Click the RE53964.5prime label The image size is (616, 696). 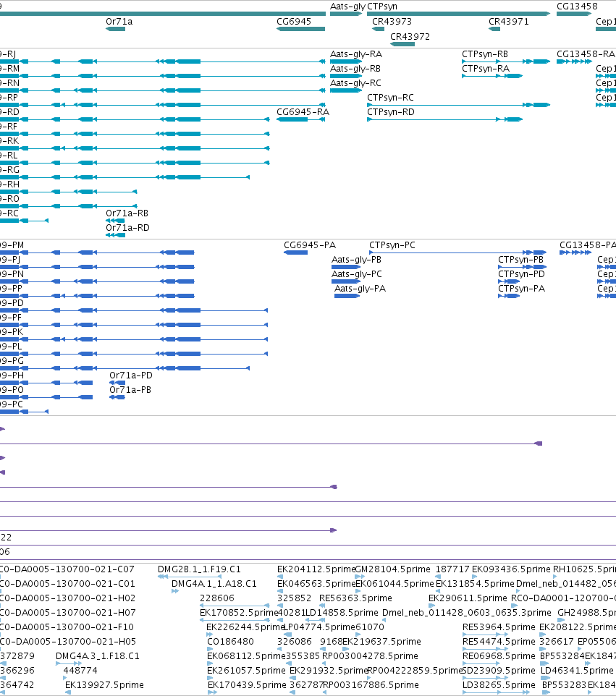click(x=499, y=627)
